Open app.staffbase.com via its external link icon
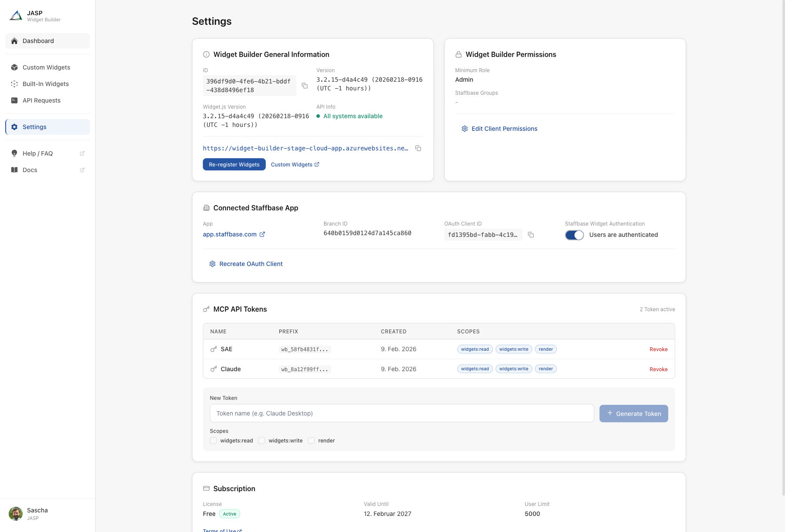The image size is (785, 532). click(x=262, y=234)
